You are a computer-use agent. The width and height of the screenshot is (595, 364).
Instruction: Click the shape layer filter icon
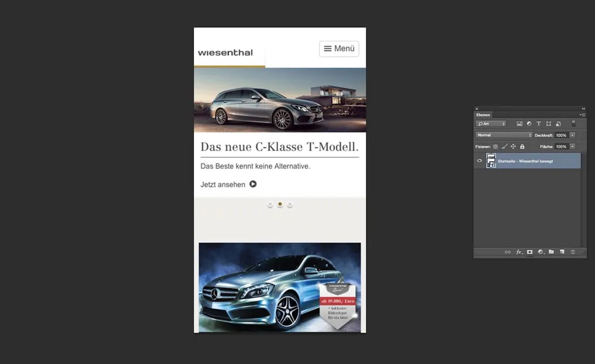click(548, 124)
